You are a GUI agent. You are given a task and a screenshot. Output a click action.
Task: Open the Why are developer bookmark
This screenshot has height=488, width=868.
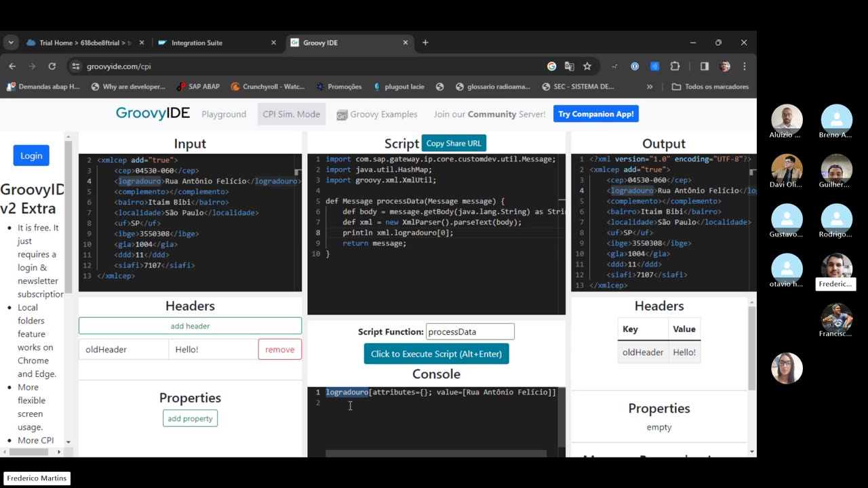tap(128, 87)
